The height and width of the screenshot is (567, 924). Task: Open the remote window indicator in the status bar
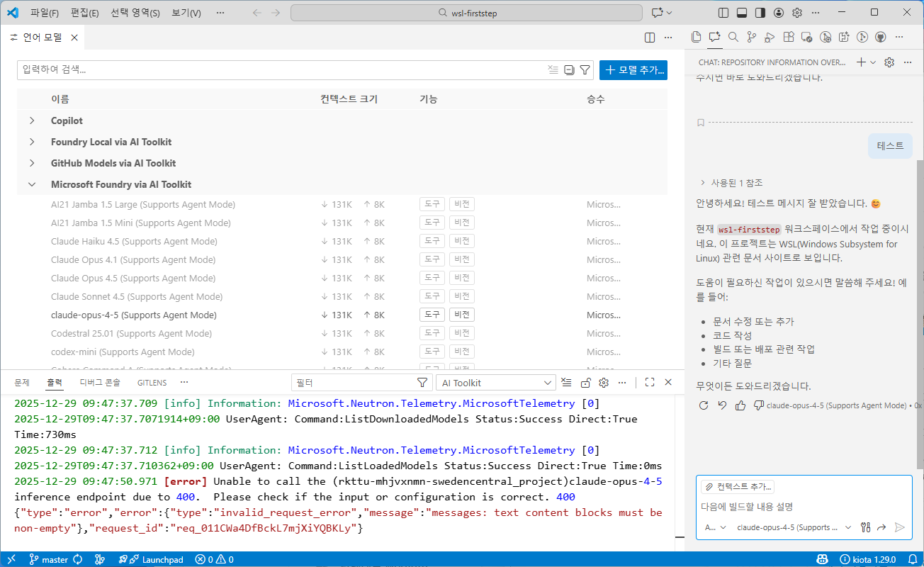11,560
